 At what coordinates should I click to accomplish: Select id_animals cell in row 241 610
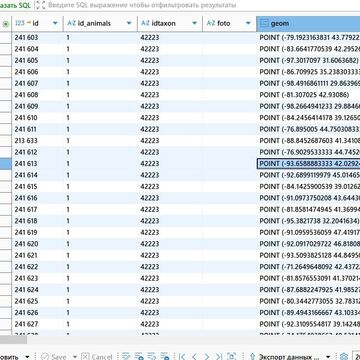(x=100, y=118)
